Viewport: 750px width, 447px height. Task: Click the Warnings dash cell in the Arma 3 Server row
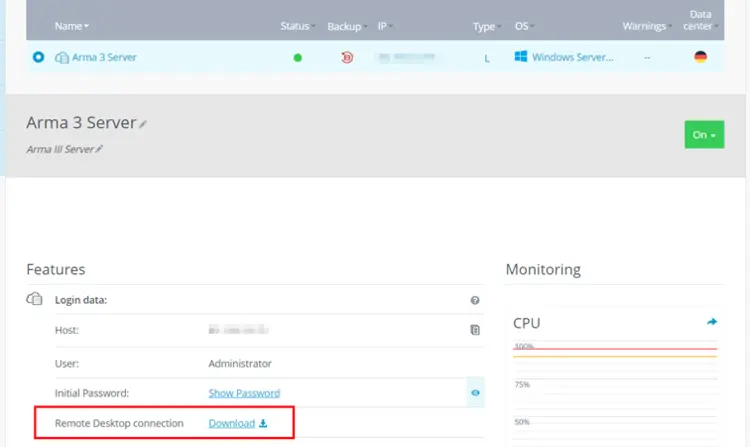point(647,57)
